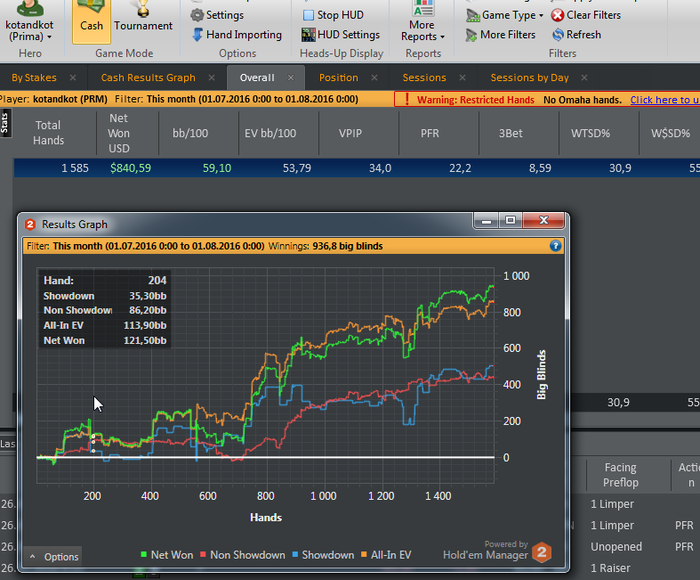Sort by VPIP column header
The image size is (700, 580).
point(350,133)
